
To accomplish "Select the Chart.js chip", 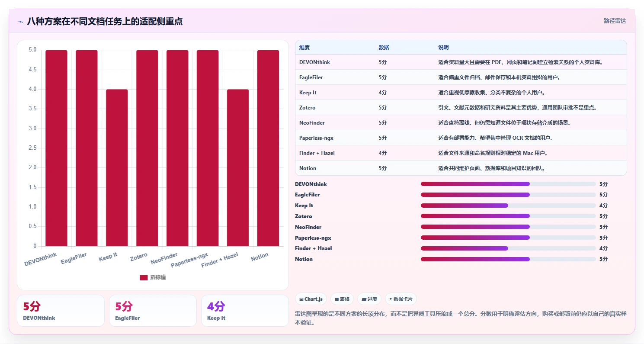I will click(311, 299).
